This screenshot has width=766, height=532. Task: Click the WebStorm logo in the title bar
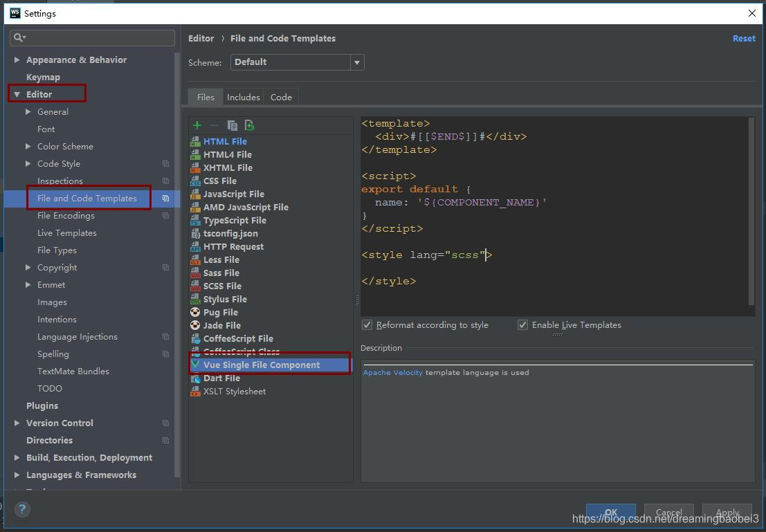pyautogui.click(x=15, y=13)
